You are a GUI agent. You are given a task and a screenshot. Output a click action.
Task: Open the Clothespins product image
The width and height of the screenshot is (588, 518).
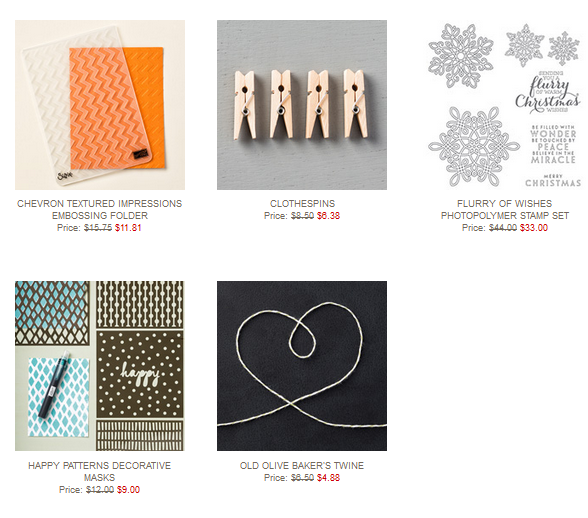(x=302, y=105)
